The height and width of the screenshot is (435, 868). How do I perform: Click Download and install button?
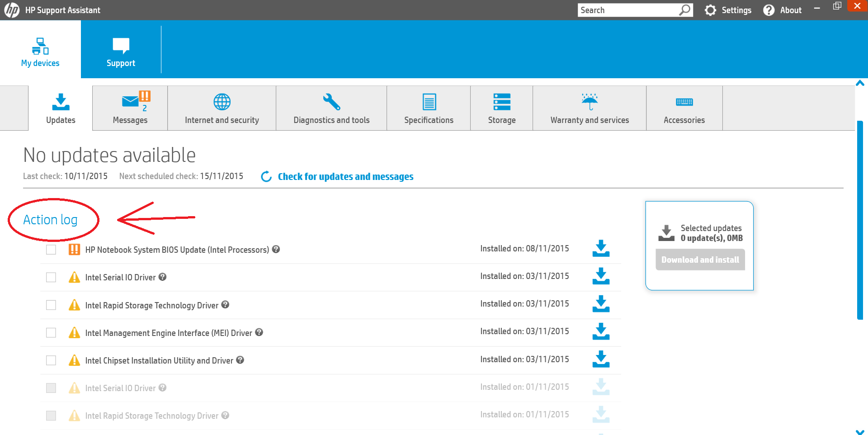[700, 260]
